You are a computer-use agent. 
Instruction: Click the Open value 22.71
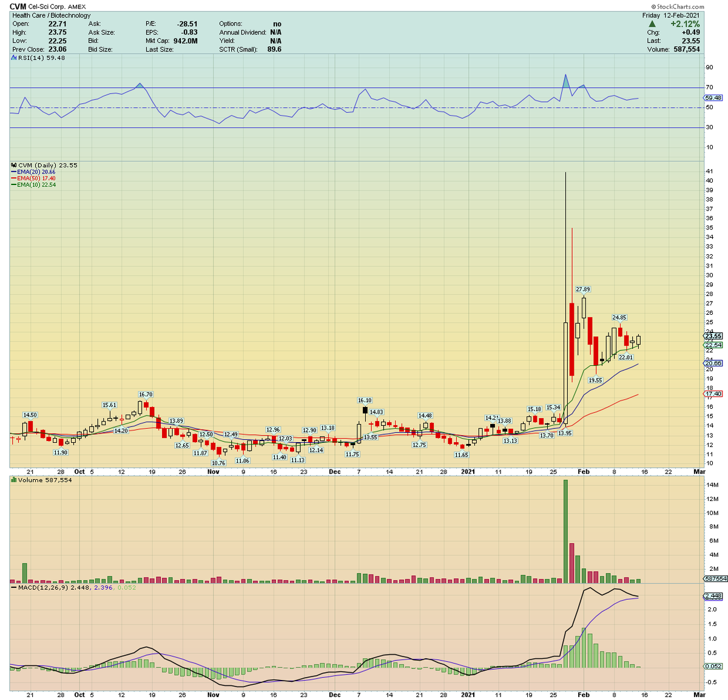click(58, 24)
